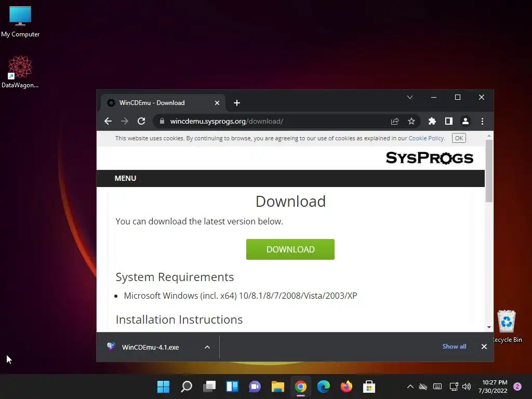
Task: Toggle the Chrome side panel
Action: [448, 121]
